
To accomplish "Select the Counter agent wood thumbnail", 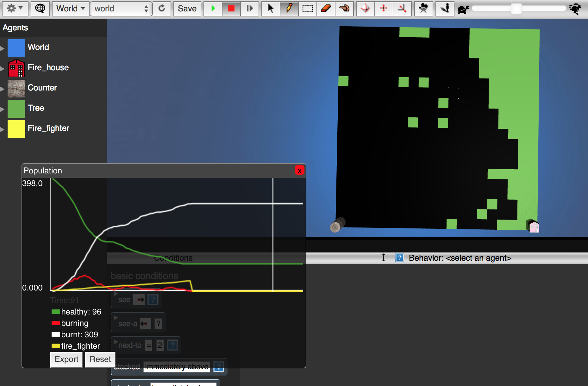I will [x=16, y=89].
